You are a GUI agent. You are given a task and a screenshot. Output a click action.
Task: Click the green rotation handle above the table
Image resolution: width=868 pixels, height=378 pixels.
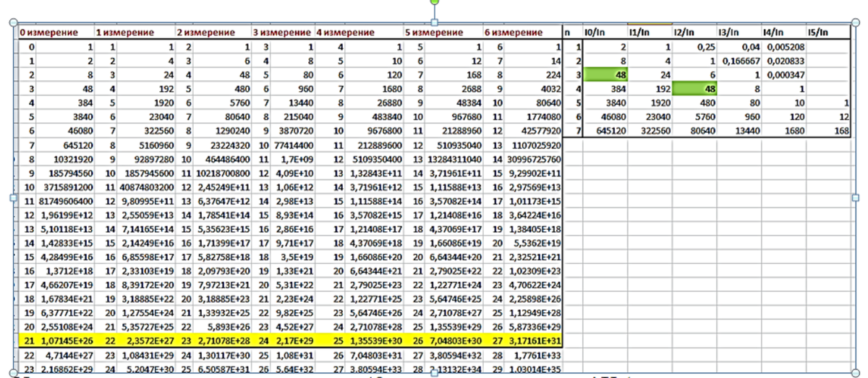(434, 3)
